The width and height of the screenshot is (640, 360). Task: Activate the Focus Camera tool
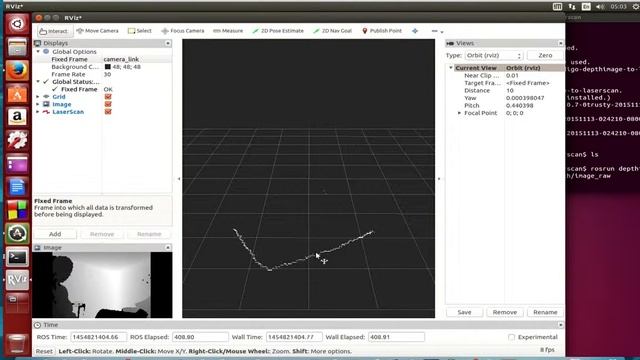[x=183, y=31]
